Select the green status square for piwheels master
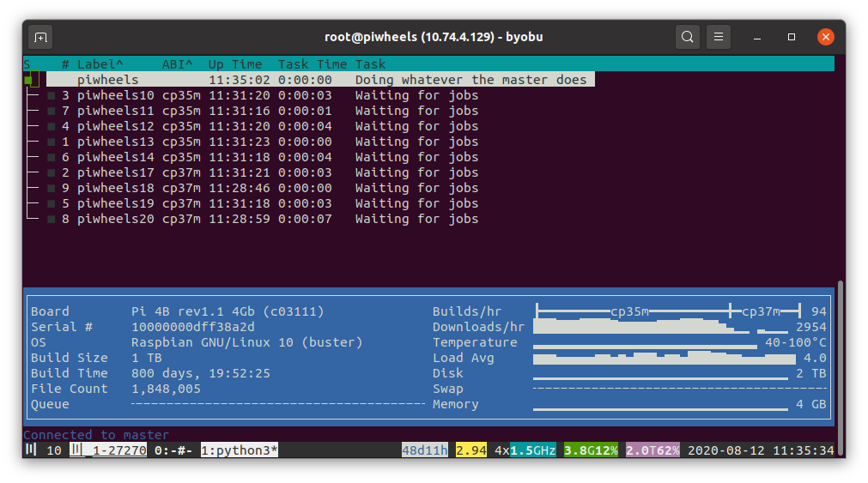 tap(29, 81)
